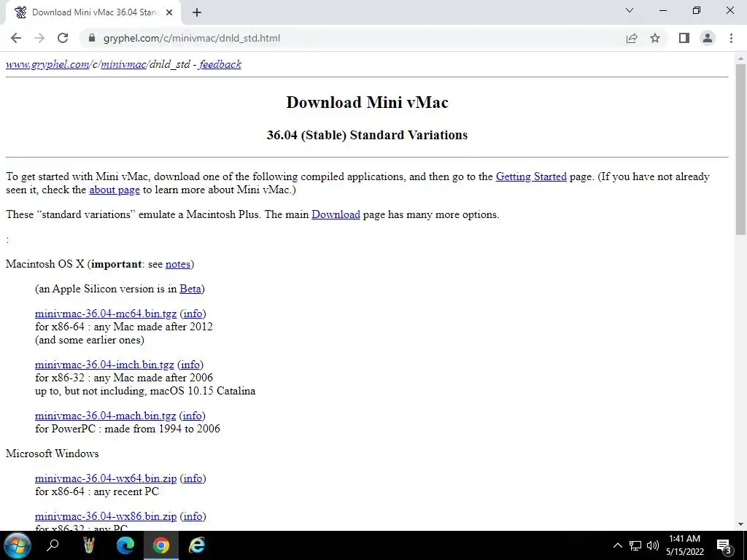Click the scrollbar down arrow

tap(740, 525)
